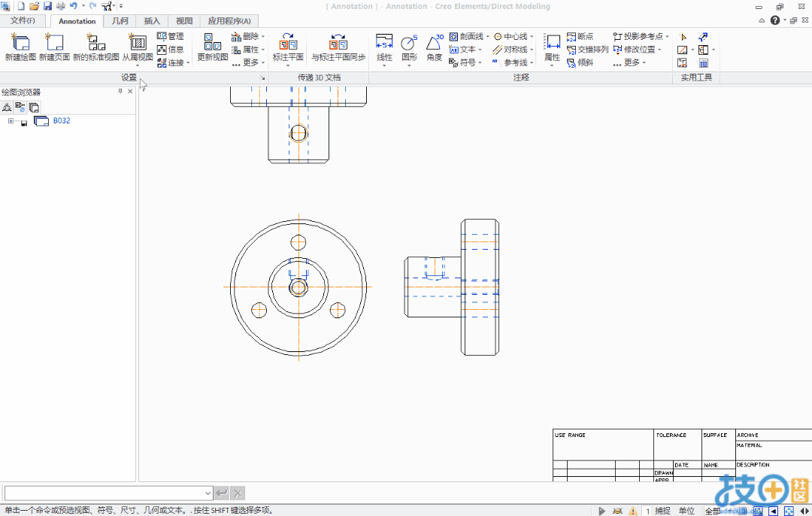This screenshot has width=812, height=516.
Task: Click the Redo arrow icon
Action: 92,6
